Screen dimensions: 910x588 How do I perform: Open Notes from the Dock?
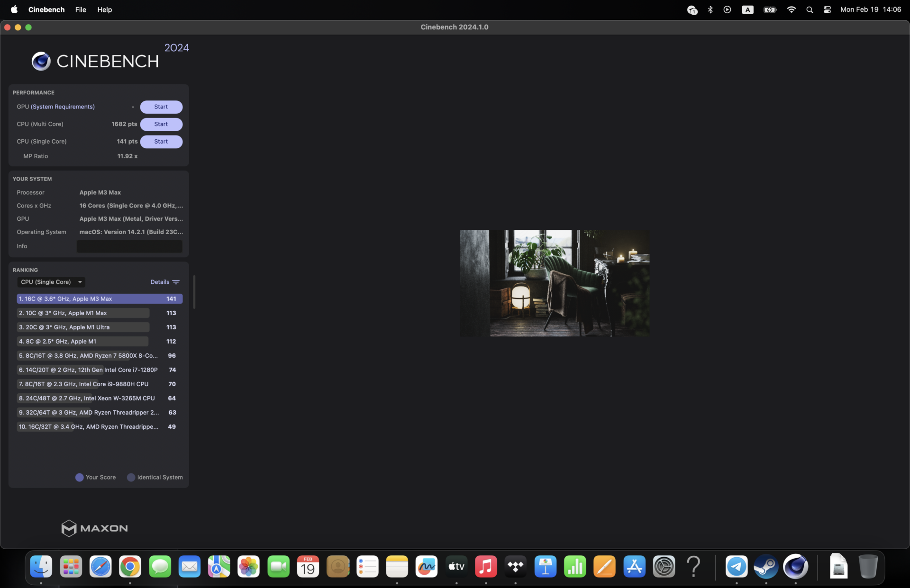pyautogui.click(x=397, y=567)
